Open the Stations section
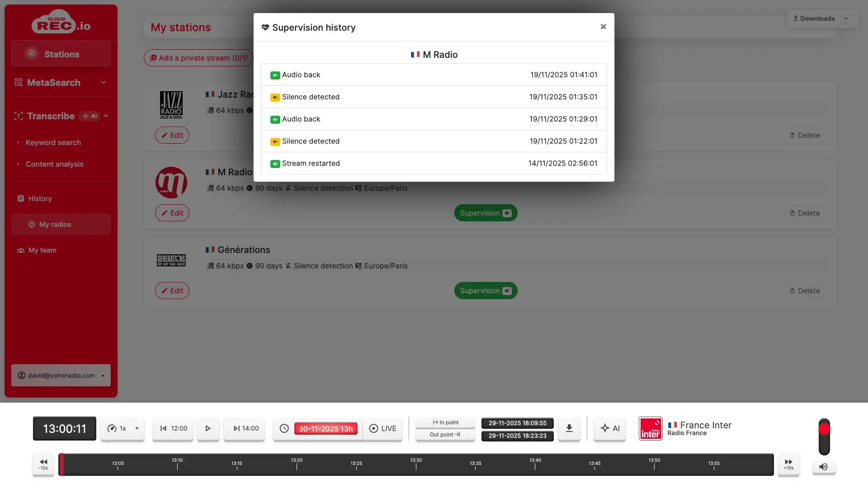This screenshot has height=488, width=868. (61, 54)
